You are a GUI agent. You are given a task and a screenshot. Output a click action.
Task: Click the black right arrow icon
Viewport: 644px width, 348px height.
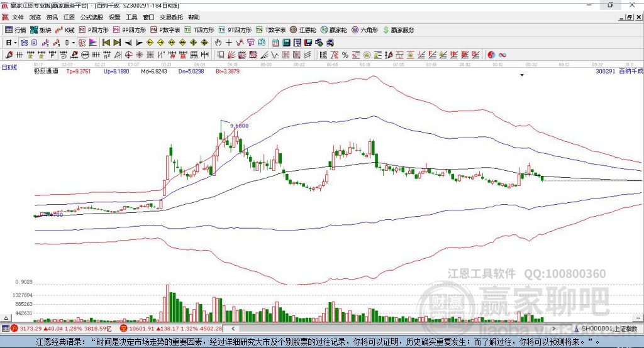[x=139, y=43]
